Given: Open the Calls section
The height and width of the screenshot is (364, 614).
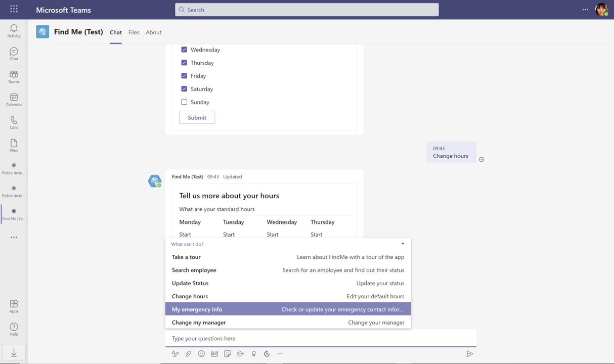Looking at the screenshot, I should coord(14,122).
